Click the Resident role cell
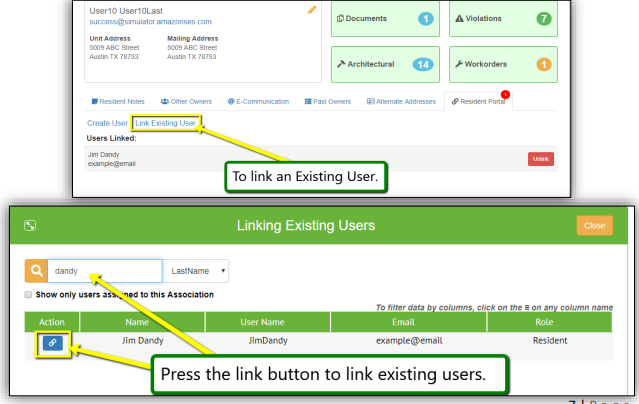This screenshot has height=404, width=639. (x=550, y=340)
